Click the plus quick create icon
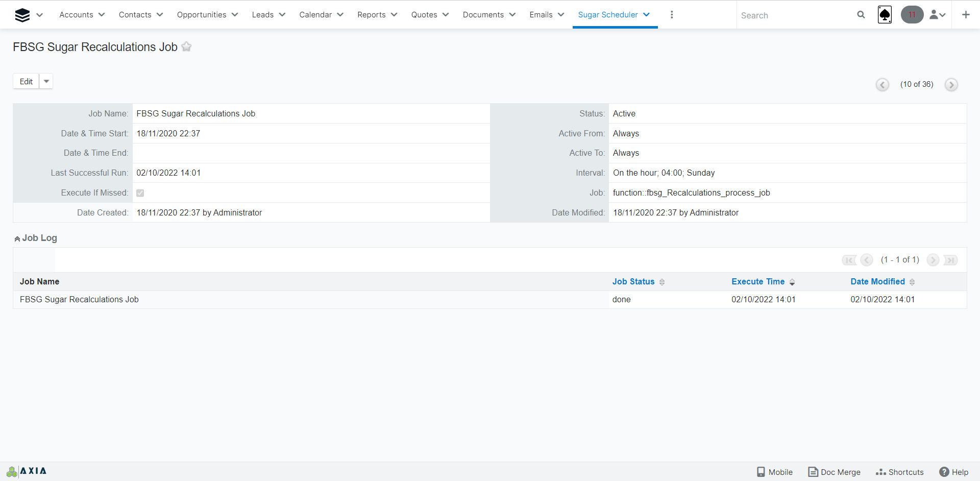Viewport: 980px width, 481px height. click(x=966, y=15)
